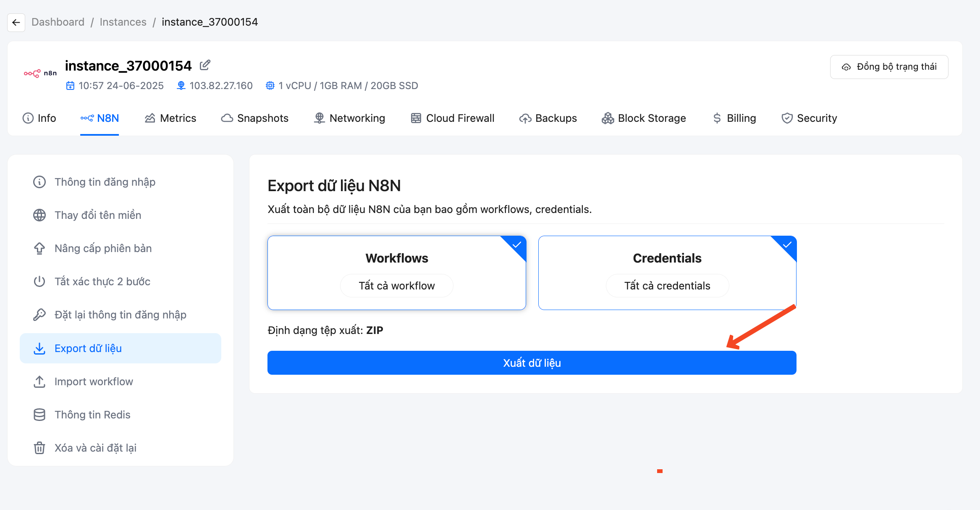Open Instances in the breadcrumb

click(x=123, y=22)
